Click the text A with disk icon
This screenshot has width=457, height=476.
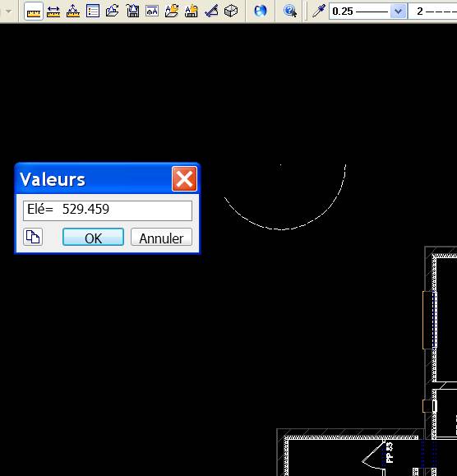point(192,12)
